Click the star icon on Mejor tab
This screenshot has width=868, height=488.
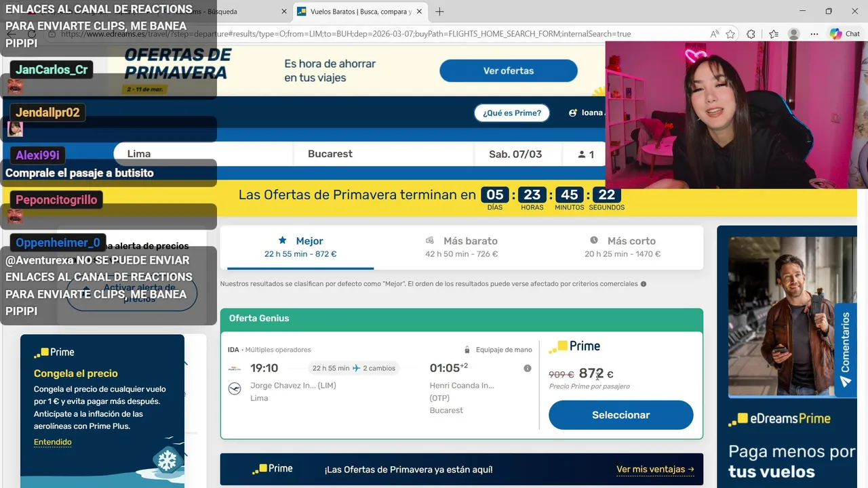click(283, 240)
